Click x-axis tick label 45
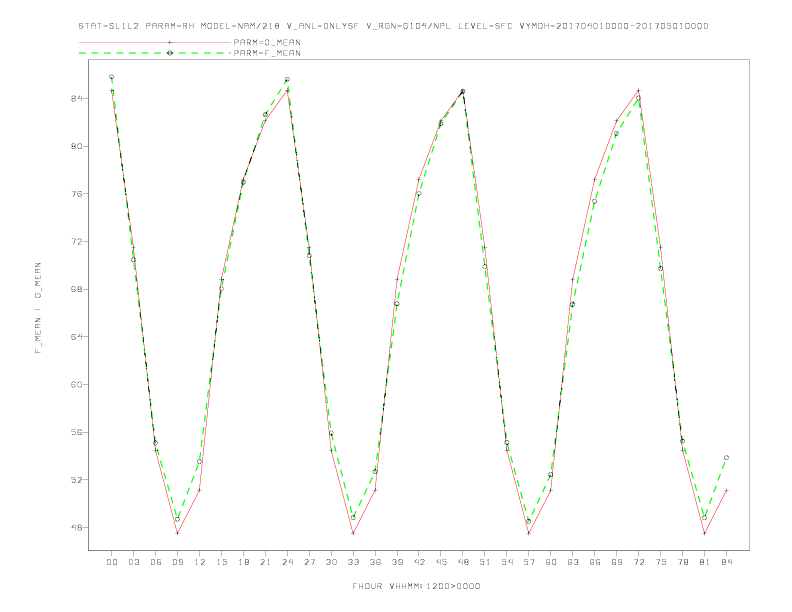Screen dimensions: 792x612 441,562
